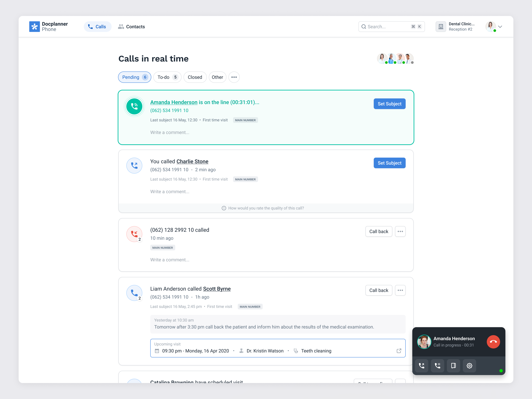Viewport: 532px width, 399px height.
Task: Open the upcoming visit with Dr. Kristin Watson
Action: click(x=399, y=351)
